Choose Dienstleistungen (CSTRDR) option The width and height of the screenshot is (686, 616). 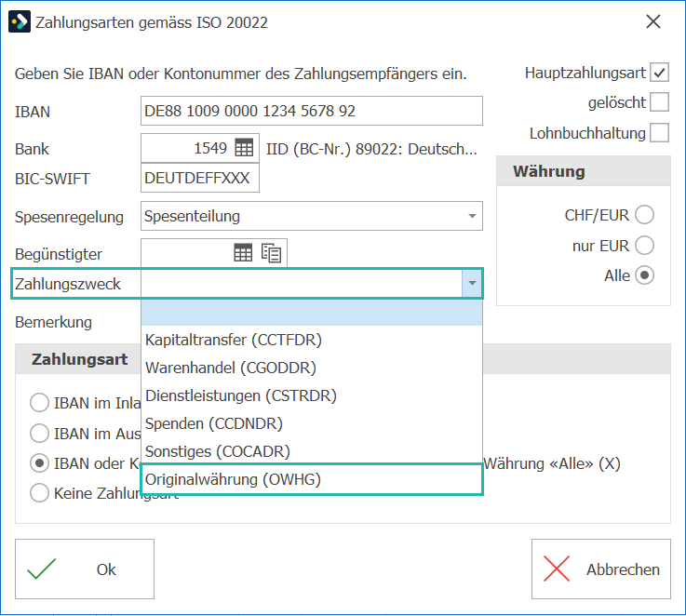pos(312,395)
